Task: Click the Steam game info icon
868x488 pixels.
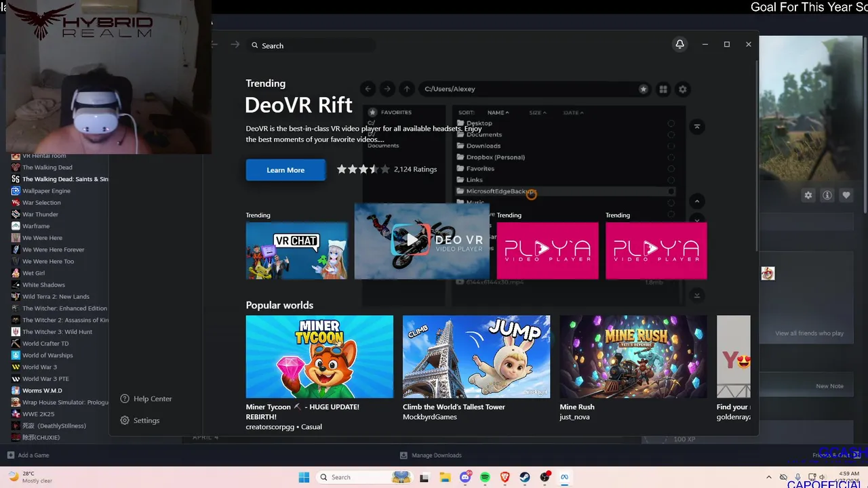Action: coord(827,195)
